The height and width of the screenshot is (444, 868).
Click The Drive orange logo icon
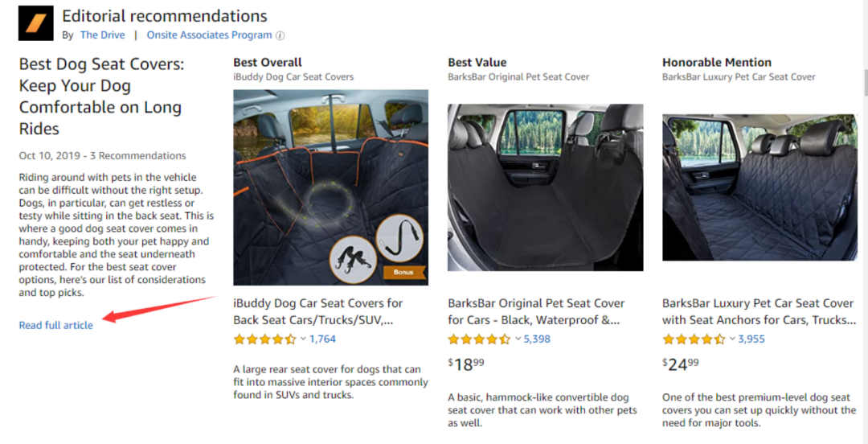coord(35,23)
